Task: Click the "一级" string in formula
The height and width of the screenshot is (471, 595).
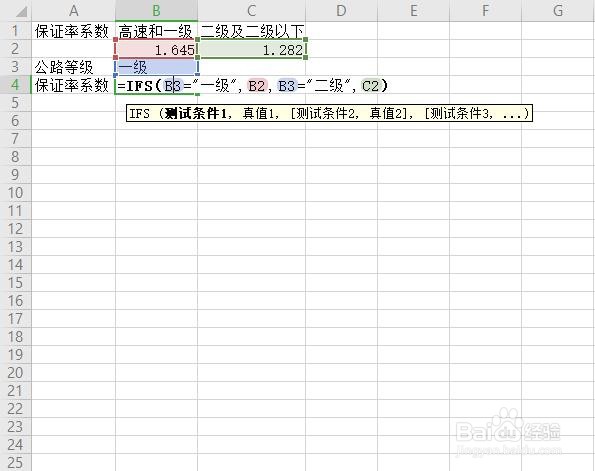Action: click(x=215, y=86)
